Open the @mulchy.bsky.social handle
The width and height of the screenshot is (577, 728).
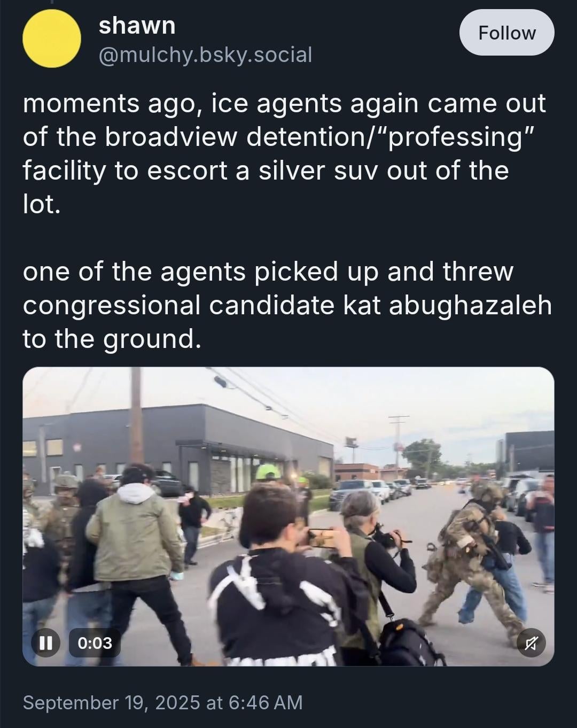click(x=205, y=55)
